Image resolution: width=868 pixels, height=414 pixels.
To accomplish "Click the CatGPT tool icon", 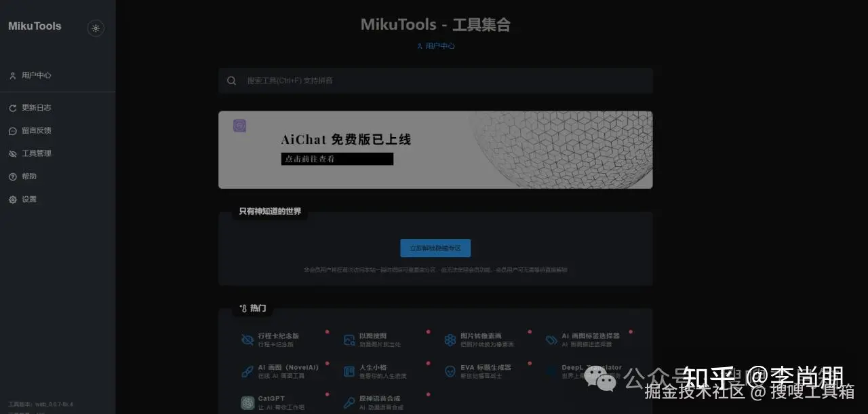I will [248, 402].
